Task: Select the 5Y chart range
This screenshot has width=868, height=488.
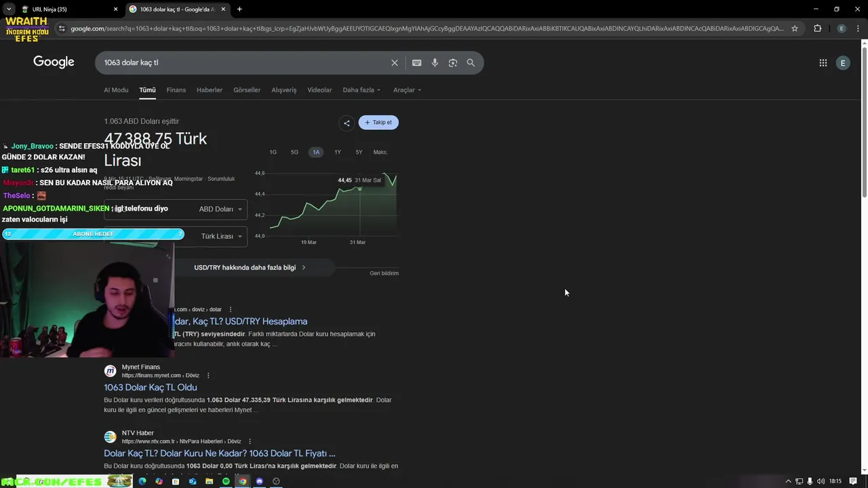Action: 359,152
